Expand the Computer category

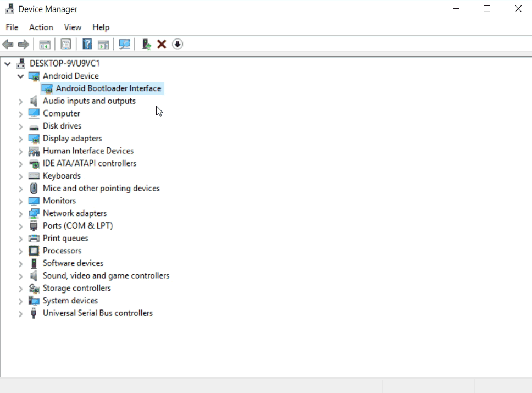click(x=21, y=114)
